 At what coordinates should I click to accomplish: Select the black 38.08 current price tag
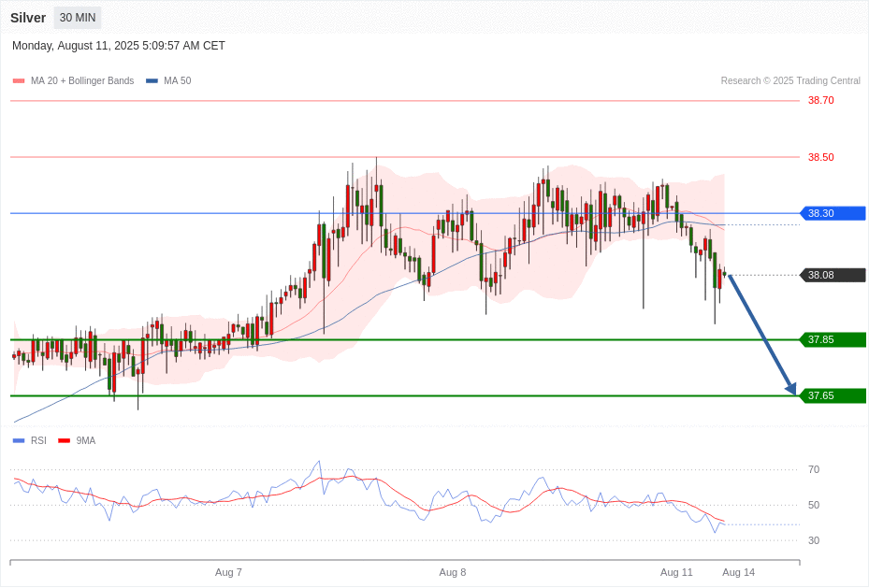pyautogui.click(x=833, y=275)
